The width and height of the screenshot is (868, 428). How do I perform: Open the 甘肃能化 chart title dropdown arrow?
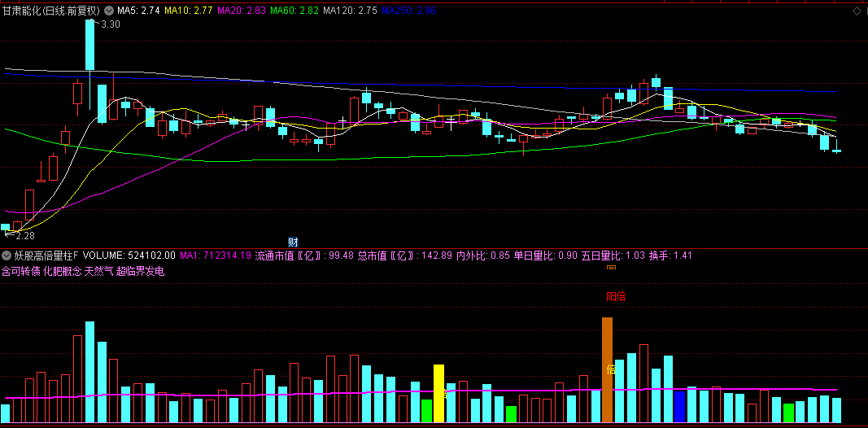point(108,10)
